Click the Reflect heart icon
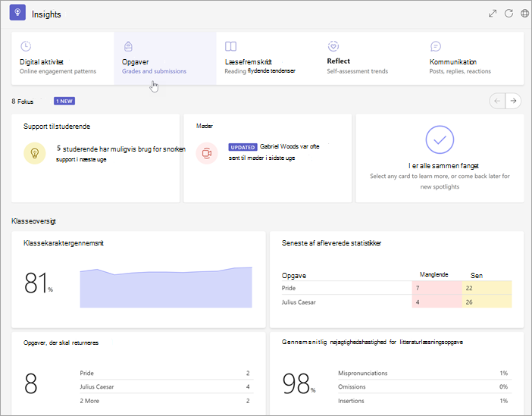This screenshot has height=416, width=532. [333, 45]
